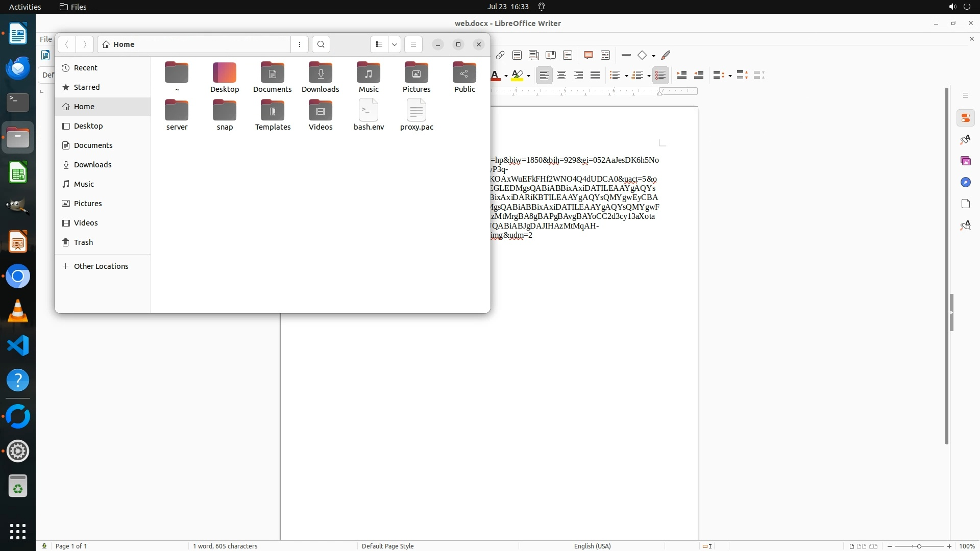Open the Draw Functions brush icon
The height and width of the screenshot is (551, 980).
(x=666, y=55)
